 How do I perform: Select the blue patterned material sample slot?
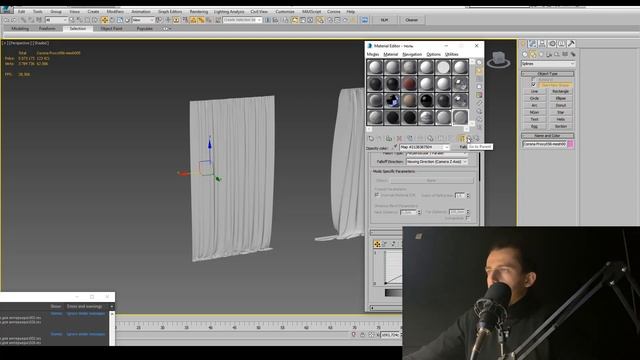click(392, 100)
